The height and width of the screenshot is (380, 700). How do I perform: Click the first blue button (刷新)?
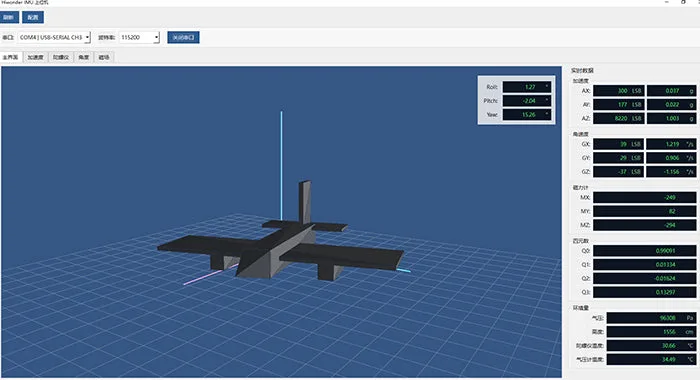(9, 17)
